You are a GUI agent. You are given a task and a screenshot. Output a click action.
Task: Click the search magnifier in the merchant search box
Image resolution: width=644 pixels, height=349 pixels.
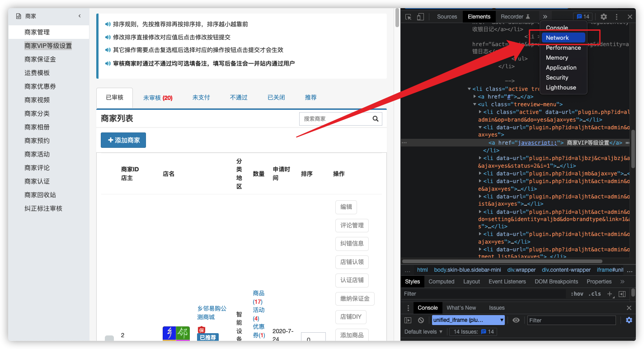click(376, 119)
